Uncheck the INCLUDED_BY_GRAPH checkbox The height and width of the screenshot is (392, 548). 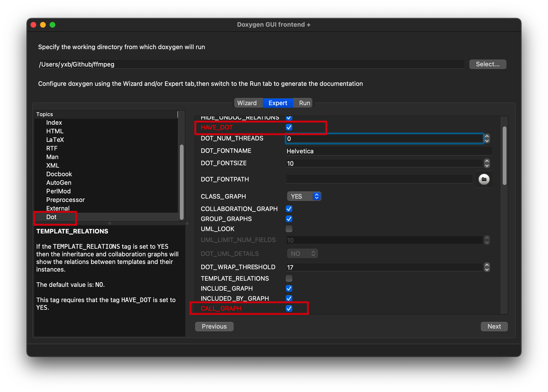pos(289,299)
